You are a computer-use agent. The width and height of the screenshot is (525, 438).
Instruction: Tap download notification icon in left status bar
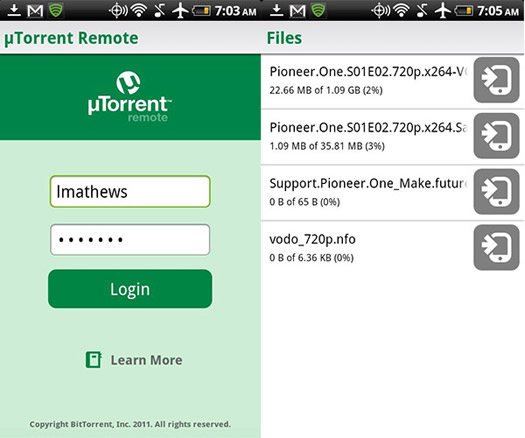[14, 10]
